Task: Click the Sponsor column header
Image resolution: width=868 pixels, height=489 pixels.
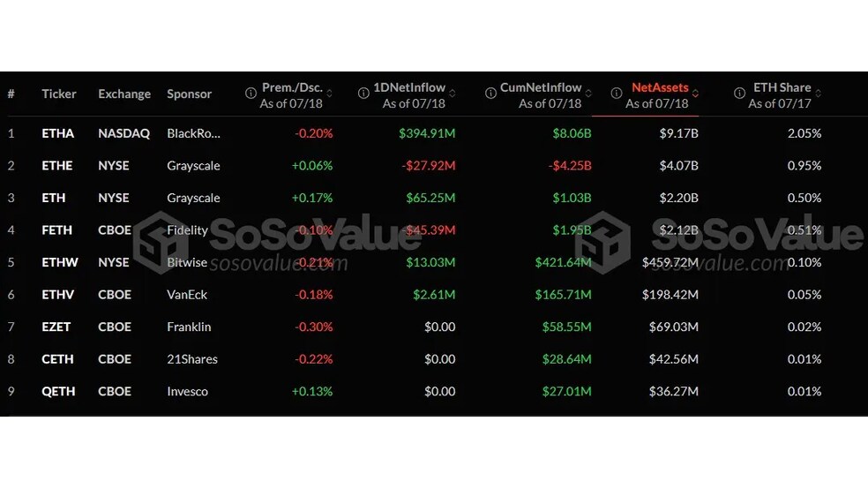Action: [x=190, y=94]
